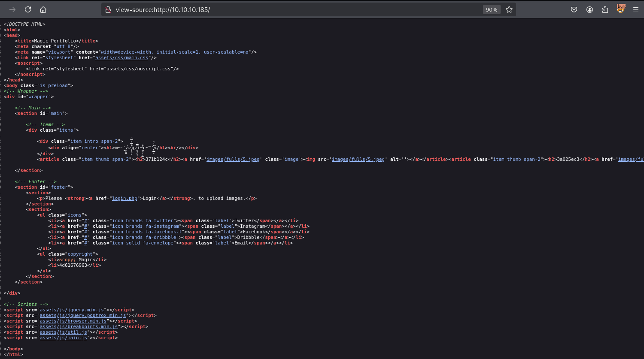The image size is (644, 359).
Task: Click the 4d61676963 list item text
Action: [73, 265]
